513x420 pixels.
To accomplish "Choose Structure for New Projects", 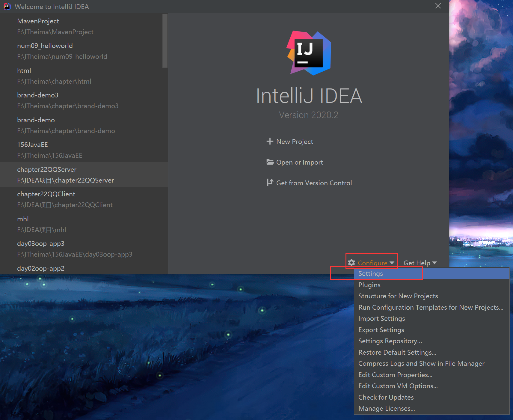I will [x=398, y=296].
